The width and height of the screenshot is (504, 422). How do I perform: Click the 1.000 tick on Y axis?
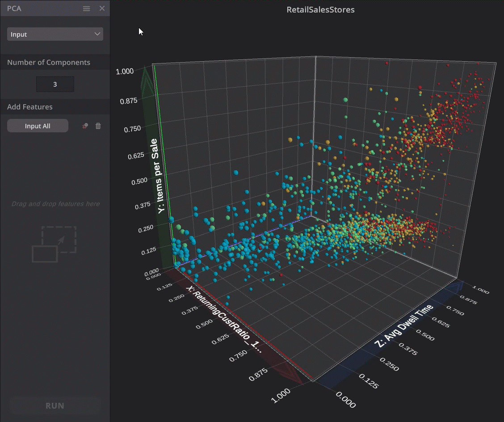(x=125, y=72)
